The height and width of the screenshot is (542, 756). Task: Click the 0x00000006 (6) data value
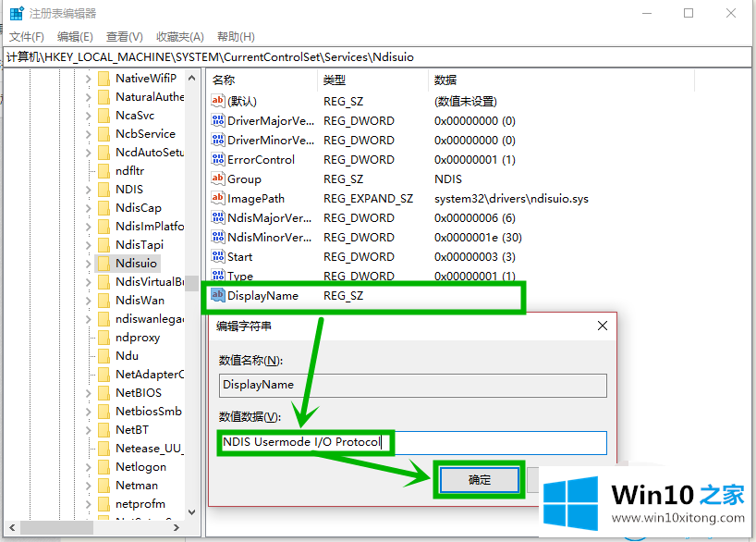tap(474, 218)
